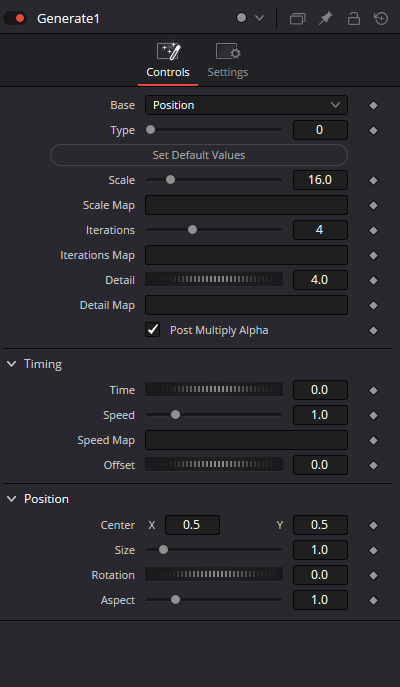
Task: Click Post Multiply Alpha keyframe diamond
Action: pyautogui.click(x=373, y=330)
